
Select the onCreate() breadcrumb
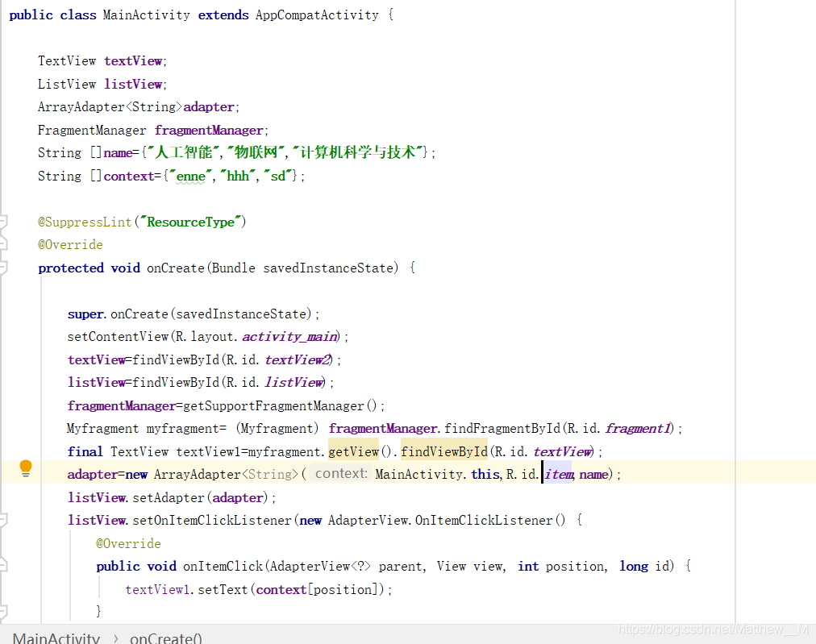point(166,638)
